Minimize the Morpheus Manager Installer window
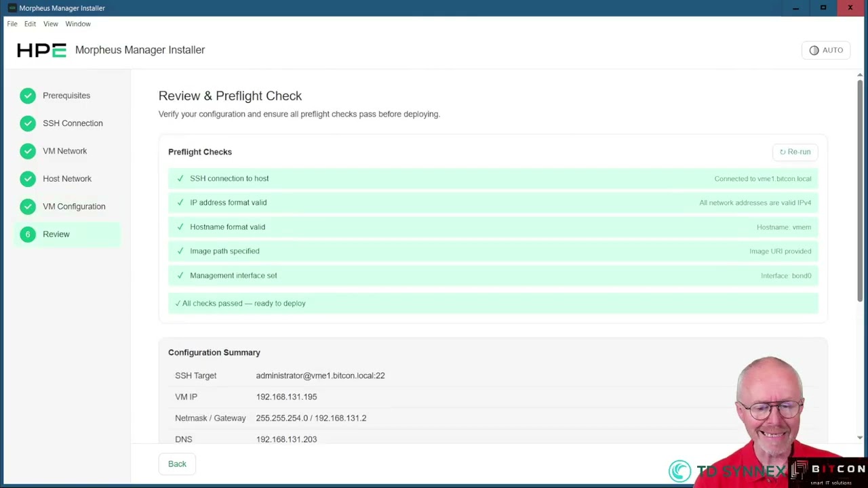The width and height of the screenshot is (868, 488). [795, 8]
